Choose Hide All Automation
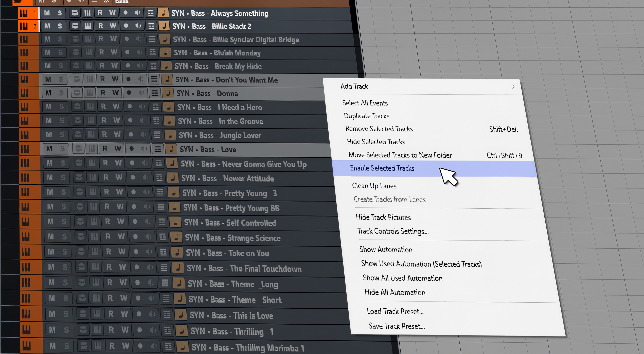Image resolution: width=644 pixels, height=354 pixels. click(x=395, y=292)
